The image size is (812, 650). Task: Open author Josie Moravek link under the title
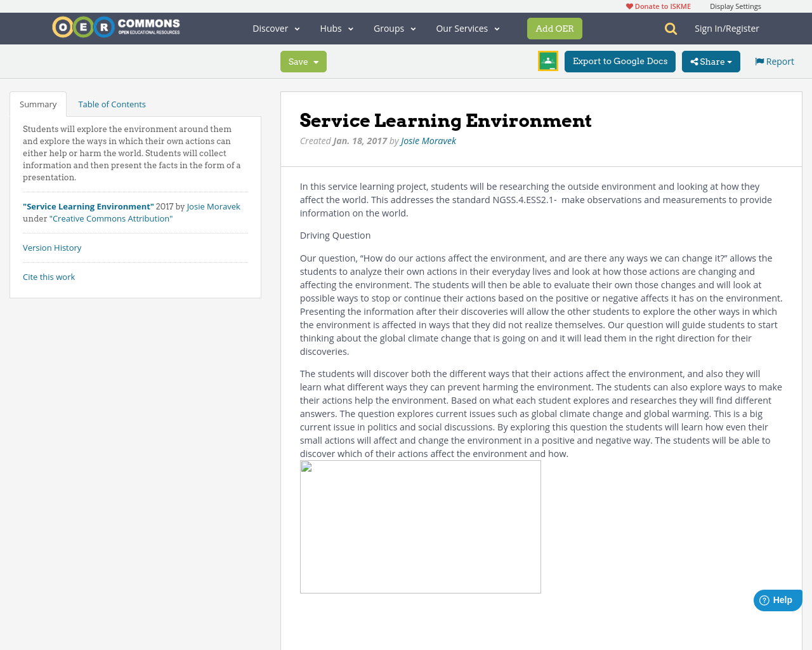pos(428,141)
